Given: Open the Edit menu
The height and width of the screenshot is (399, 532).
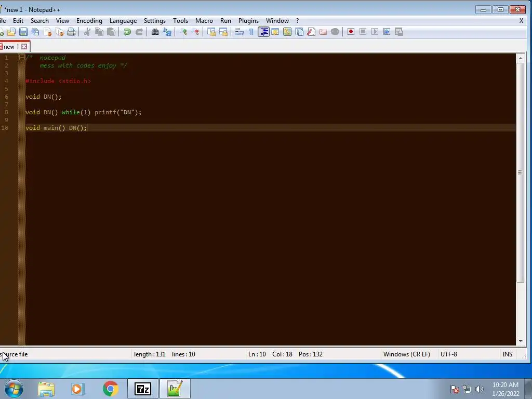Looking at the screenshot, I should [18, 21].
